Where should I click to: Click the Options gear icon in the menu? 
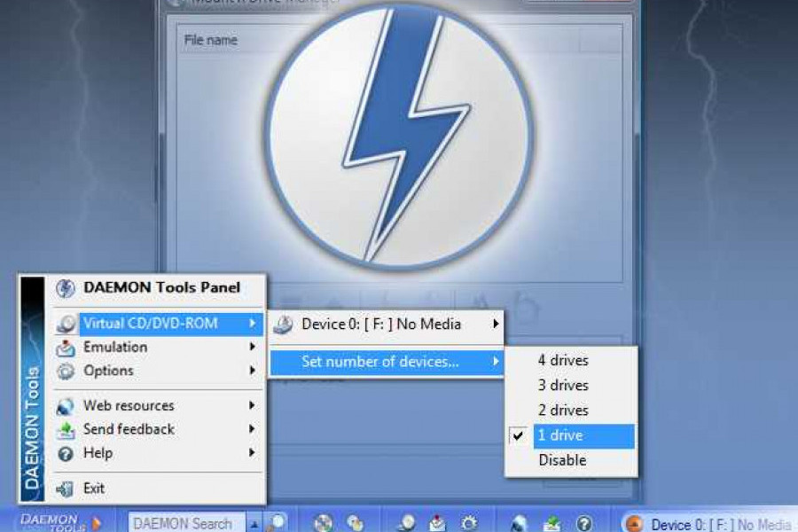tap(62, 372)
